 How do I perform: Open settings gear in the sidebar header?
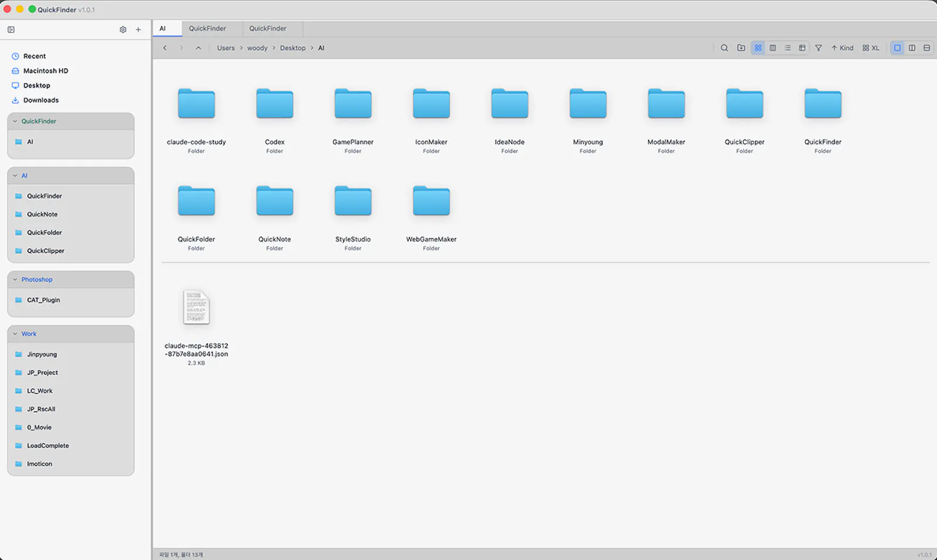(123, 29)
